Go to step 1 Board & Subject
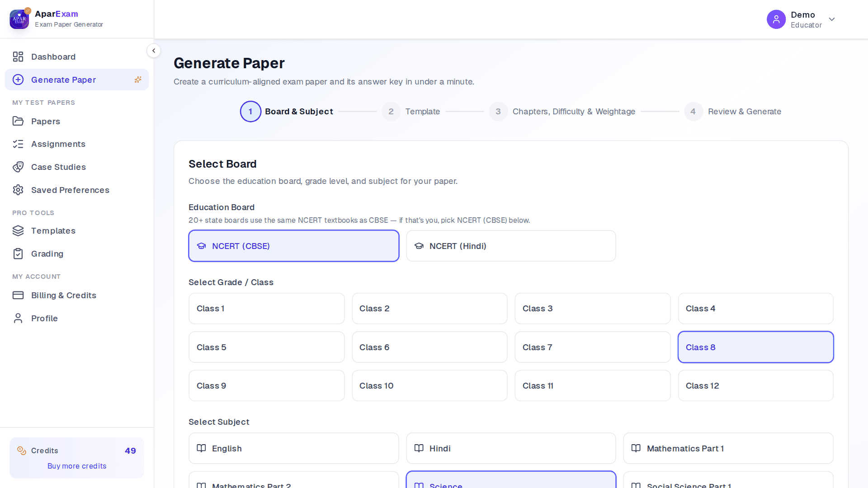This screenshot has width=868, height=488. (x=287, y=112)
